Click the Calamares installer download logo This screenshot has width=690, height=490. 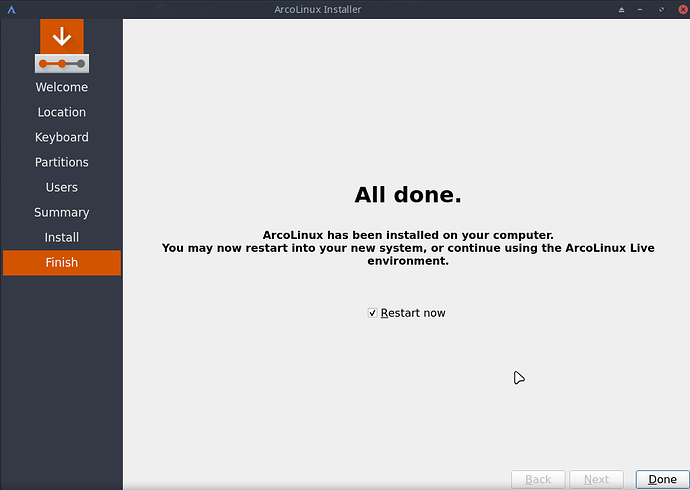62,46
